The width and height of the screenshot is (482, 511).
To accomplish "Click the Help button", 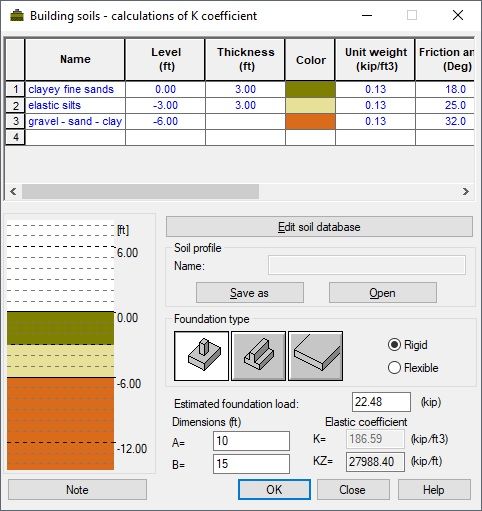I will tap(434, 490).
